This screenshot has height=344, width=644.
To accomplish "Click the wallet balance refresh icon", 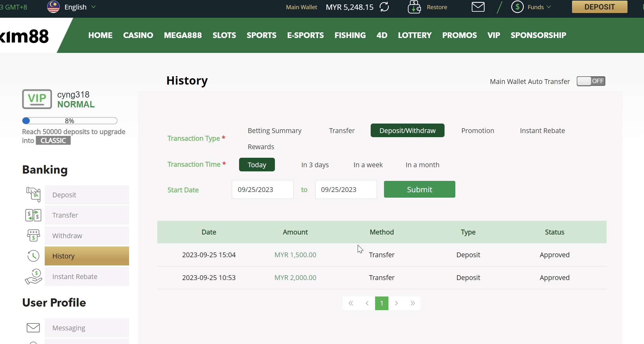I will 384,7.
